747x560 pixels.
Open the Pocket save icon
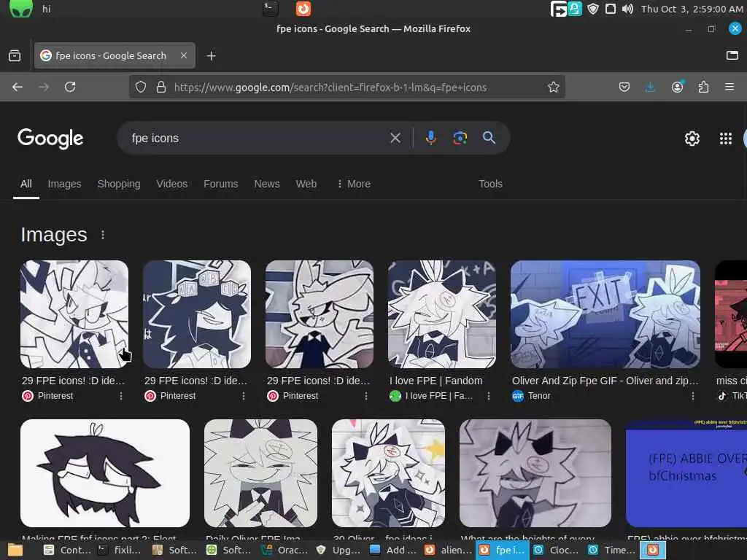click(x=624, y=87)
